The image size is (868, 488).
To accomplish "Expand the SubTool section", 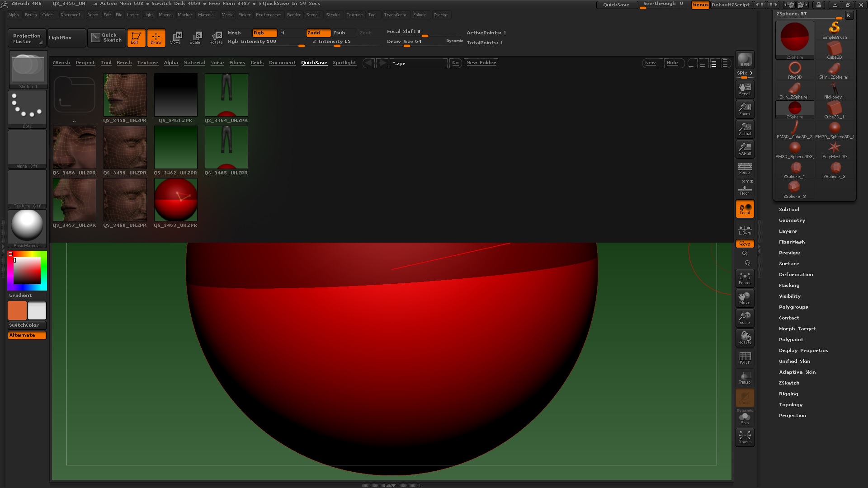I will [x=788, y=209].
